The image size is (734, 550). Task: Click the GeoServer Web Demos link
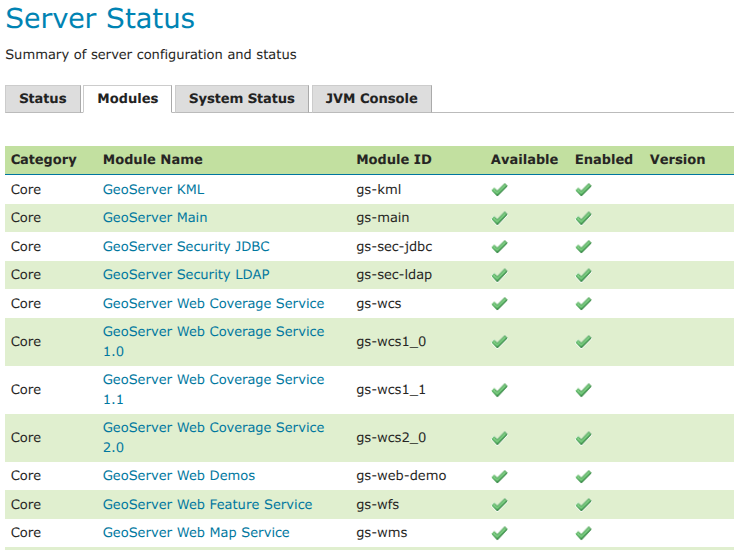point(179,476)
